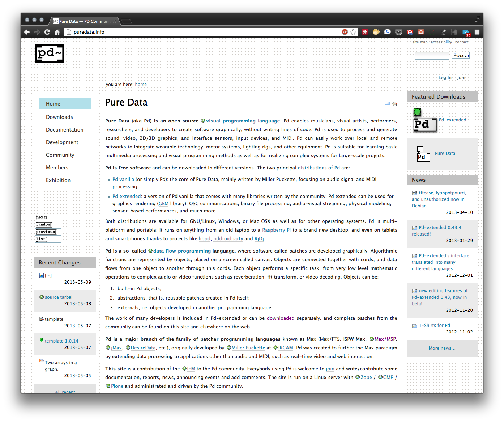Viewport: 504px width, 422px height.
Task: Open Downloads in the navigation menu
Action: (x=59, y=117)
